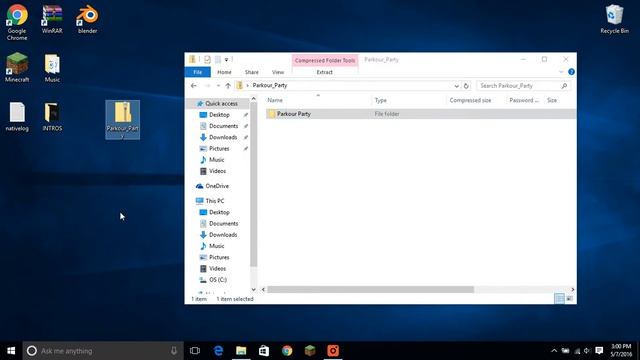Open the Extract ribbon tab
Viewport: 640px width, 360px height.
tap(324, 72)
